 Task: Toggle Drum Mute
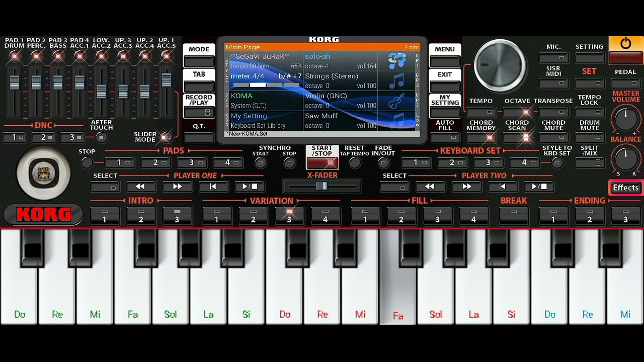tap(590, 137)
